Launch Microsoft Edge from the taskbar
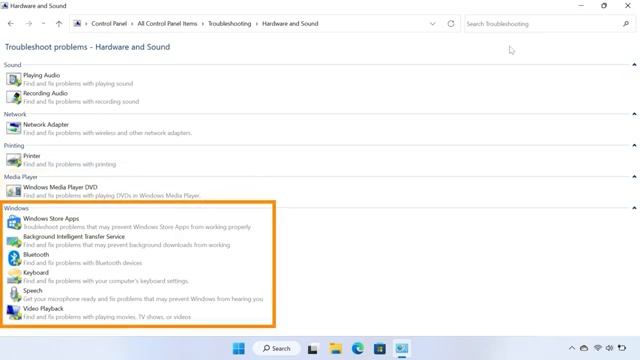 358,349
